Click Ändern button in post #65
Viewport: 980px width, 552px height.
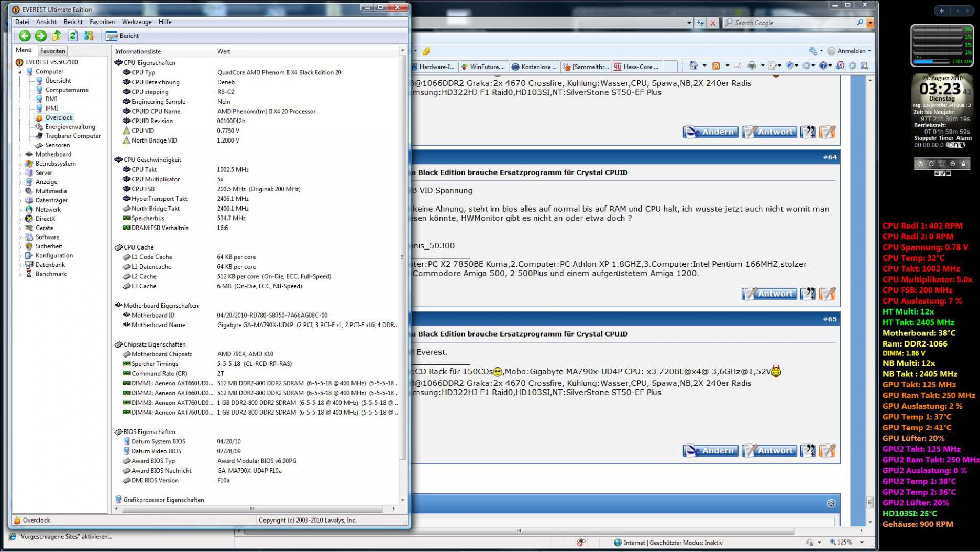[x=711, y=450]
